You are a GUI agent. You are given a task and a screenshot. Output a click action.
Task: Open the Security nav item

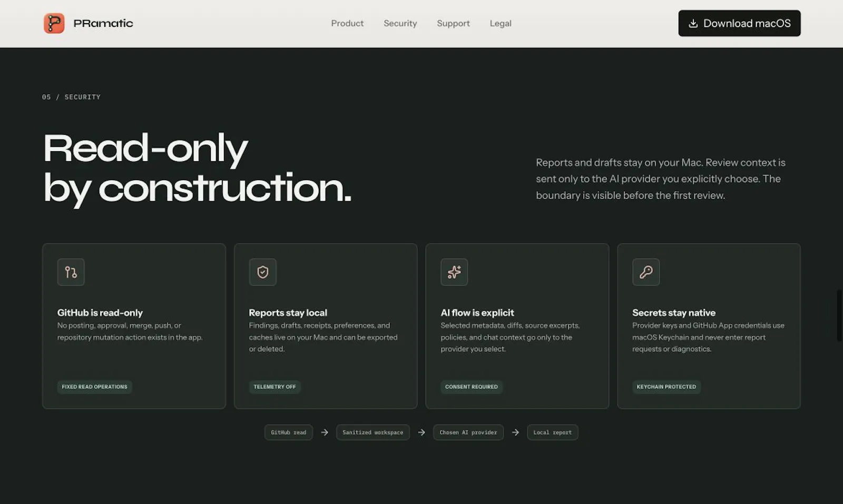400,23
